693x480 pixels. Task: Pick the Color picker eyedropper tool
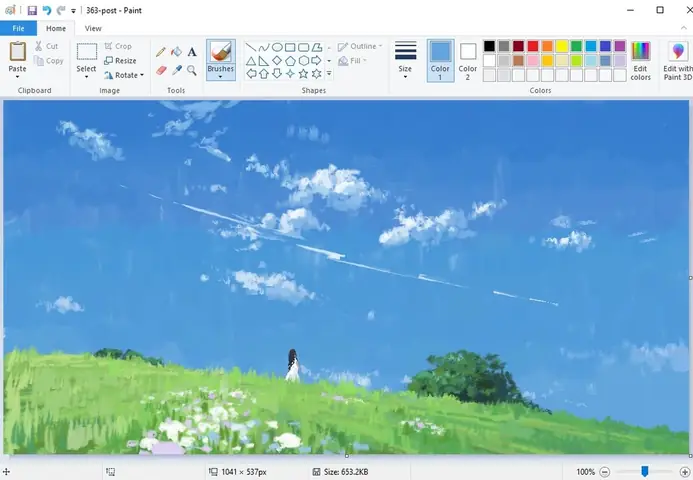[x=177, y=70]
